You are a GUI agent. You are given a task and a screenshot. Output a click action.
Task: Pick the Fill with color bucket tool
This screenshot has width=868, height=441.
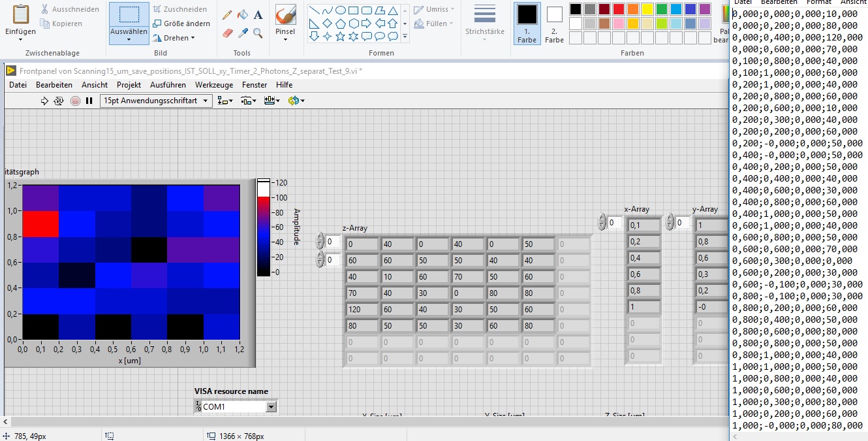[243, 15]
